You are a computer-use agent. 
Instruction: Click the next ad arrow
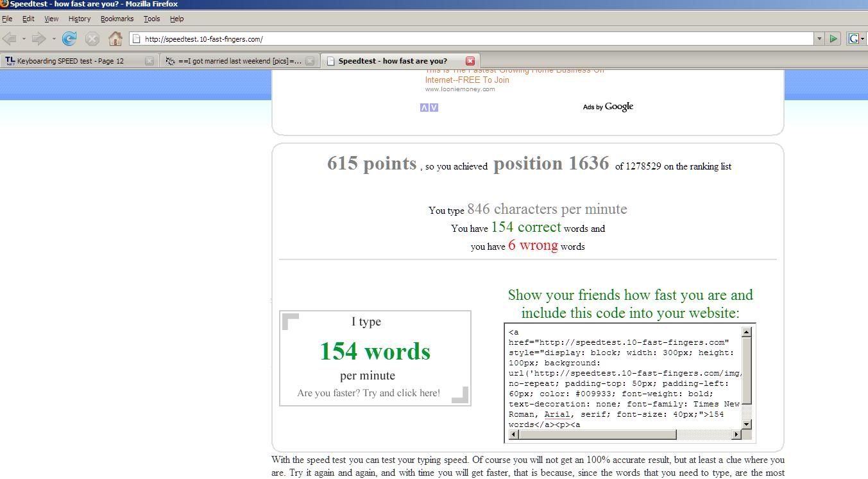434,107
